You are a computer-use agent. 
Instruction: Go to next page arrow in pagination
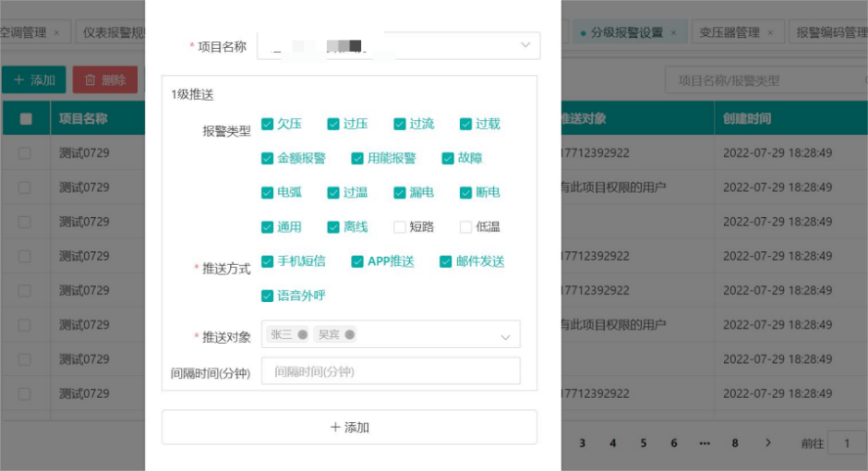[x=768, y=443]
